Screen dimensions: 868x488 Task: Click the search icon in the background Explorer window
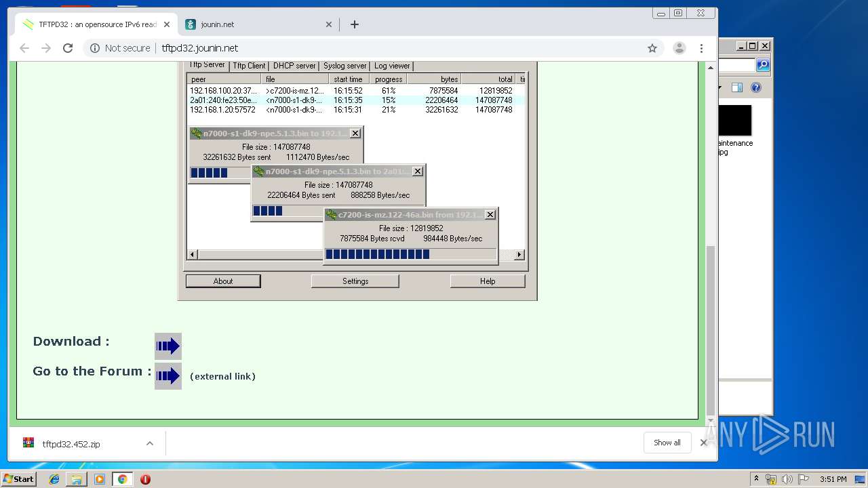(763, 65)
